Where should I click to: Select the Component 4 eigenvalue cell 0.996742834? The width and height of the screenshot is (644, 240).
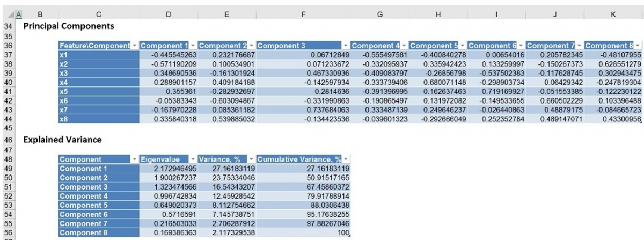169,197
